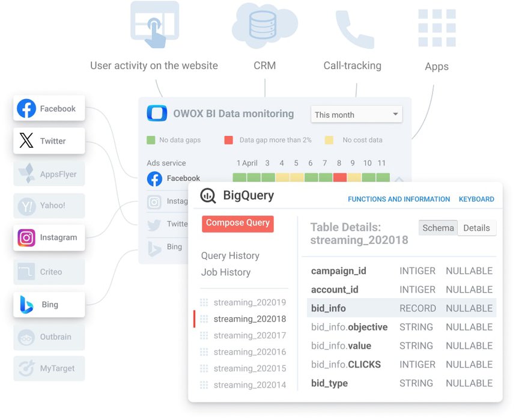The height and width of the screenshot is (420, 516).
Task: Click the red Data gap legend swatch
Action: click(x=228, y=140)
